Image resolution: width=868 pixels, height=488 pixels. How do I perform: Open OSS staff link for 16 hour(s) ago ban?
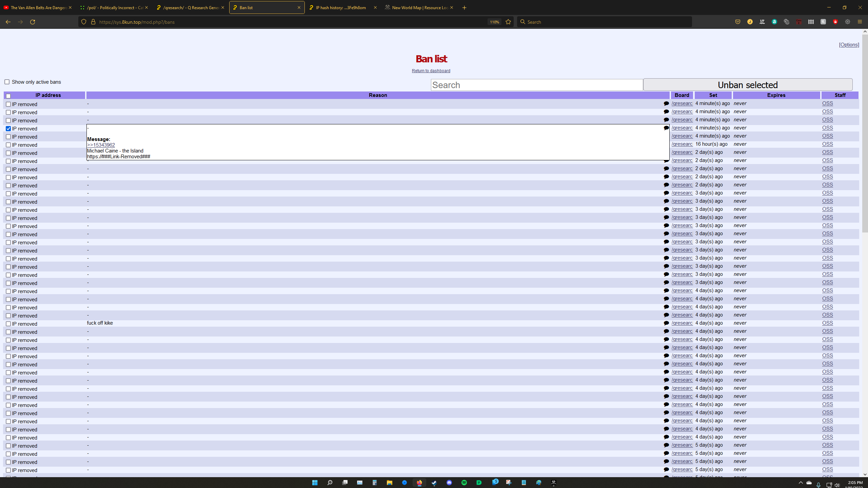(827, 144)
